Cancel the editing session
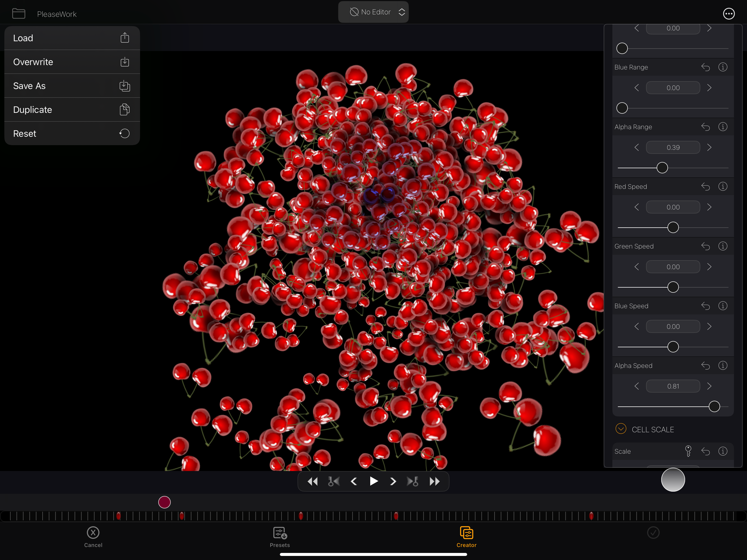The height and width of the screenshot is (560, 747). (x=93, y=537)
